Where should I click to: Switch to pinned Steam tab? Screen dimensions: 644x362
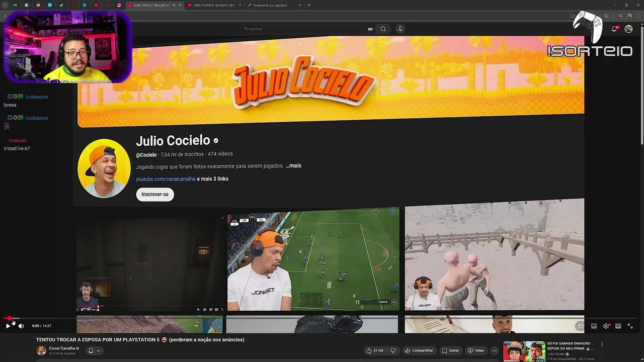(x=61, y=5)
